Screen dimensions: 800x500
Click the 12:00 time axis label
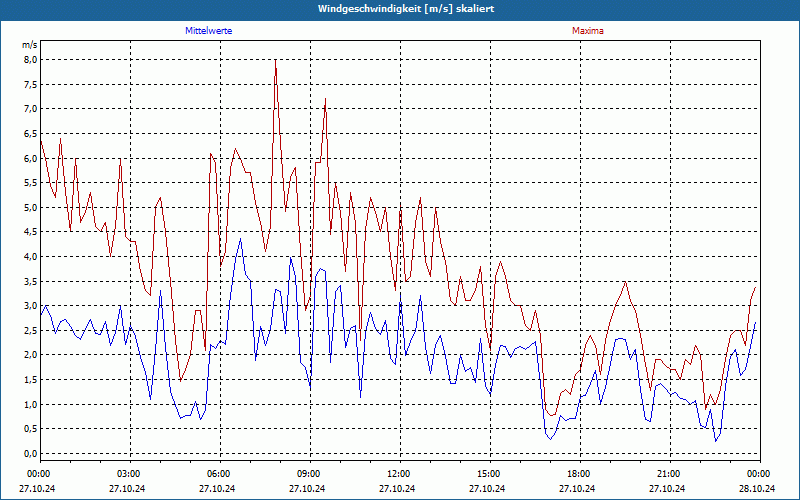click(399, 474)
